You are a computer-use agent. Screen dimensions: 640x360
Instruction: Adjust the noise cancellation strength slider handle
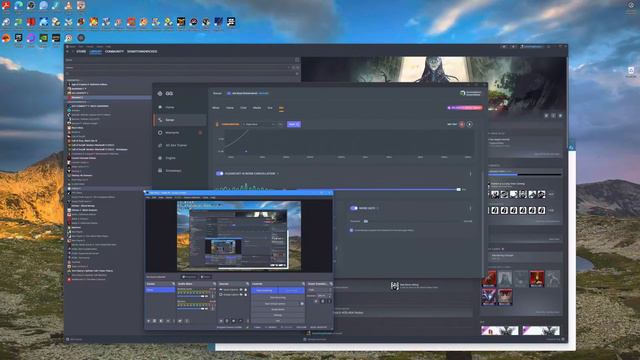(458, 189)
